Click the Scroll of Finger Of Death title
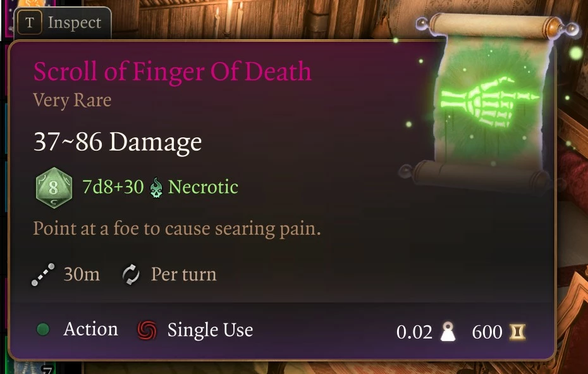Image resolution: width=588 pixels, height=374 pixels. pyautogui.click(x=172, y=71)
